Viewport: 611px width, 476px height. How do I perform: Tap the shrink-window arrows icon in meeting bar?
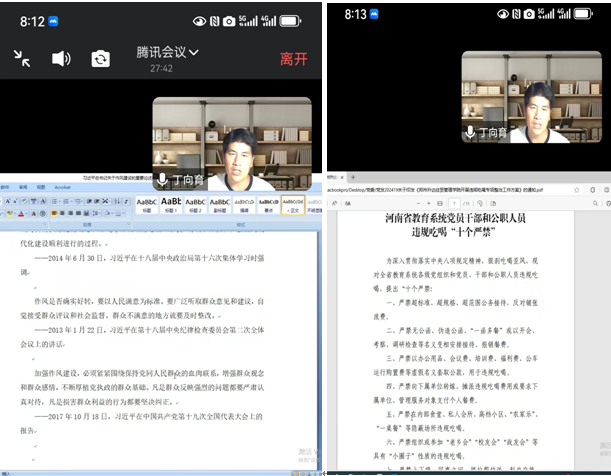pos(22,58)
